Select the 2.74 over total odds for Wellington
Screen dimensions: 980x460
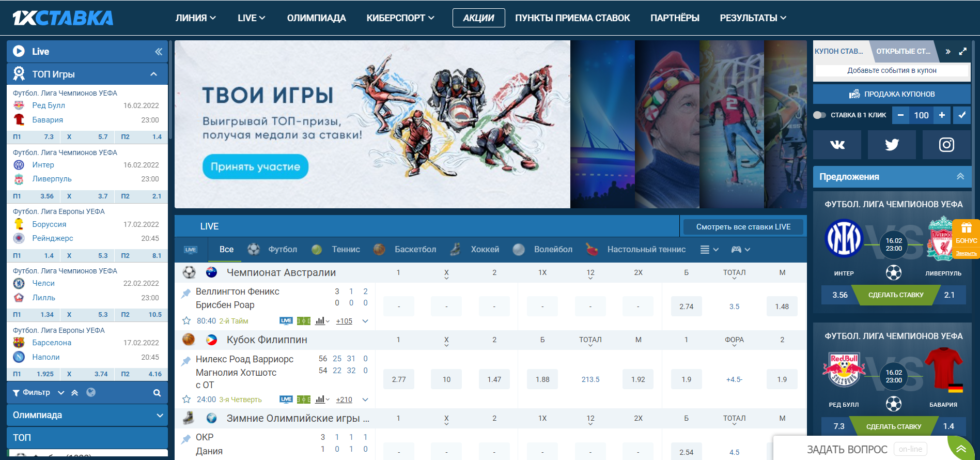tap(686, 306)
